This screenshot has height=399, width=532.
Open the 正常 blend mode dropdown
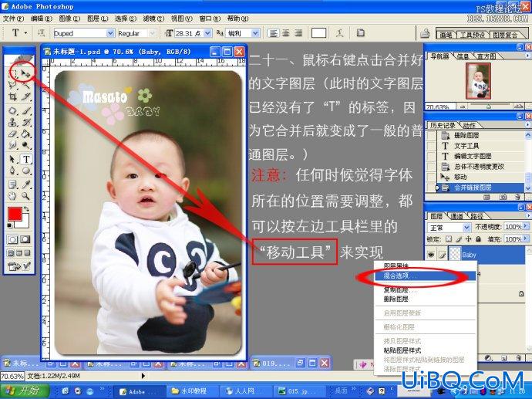467,227
